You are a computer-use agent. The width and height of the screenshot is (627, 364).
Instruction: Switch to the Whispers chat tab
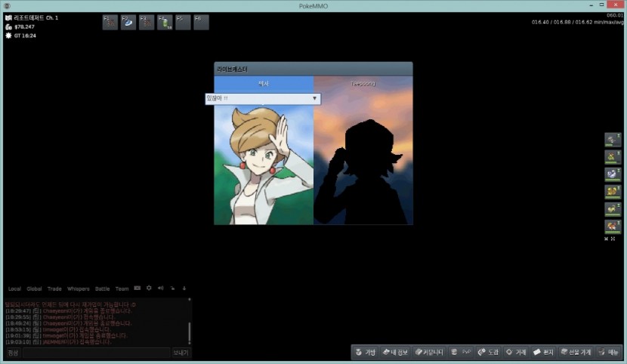coord(78,288)
